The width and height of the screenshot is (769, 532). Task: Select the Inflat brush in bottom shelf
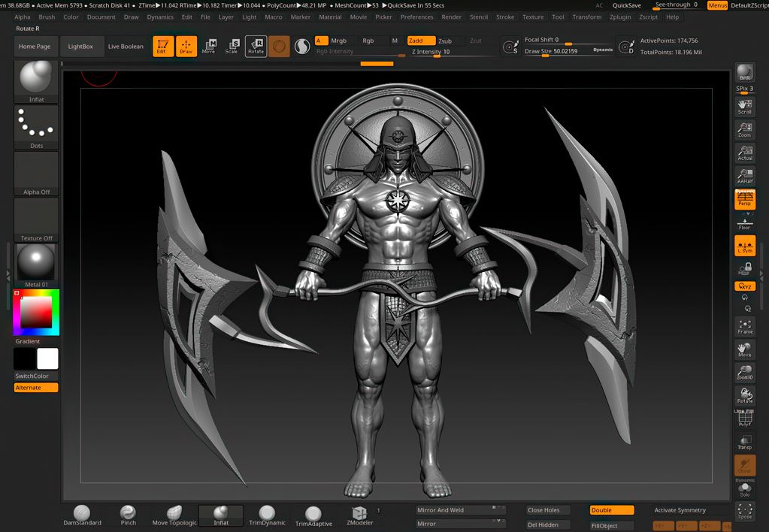click(221, 515)
